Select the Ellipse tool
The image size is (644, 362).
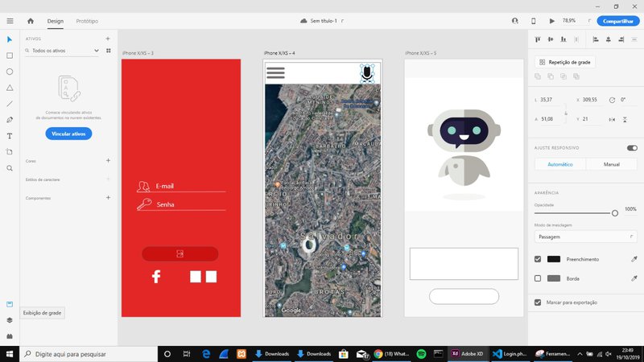pyautogui.click(x=10, y=72)
